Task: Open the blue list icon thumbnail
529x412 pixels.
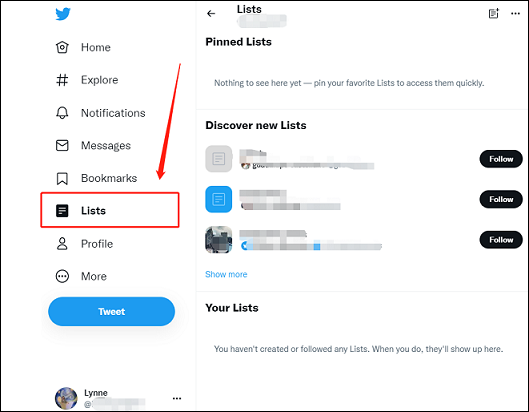Action: click(x=219, y=199)
